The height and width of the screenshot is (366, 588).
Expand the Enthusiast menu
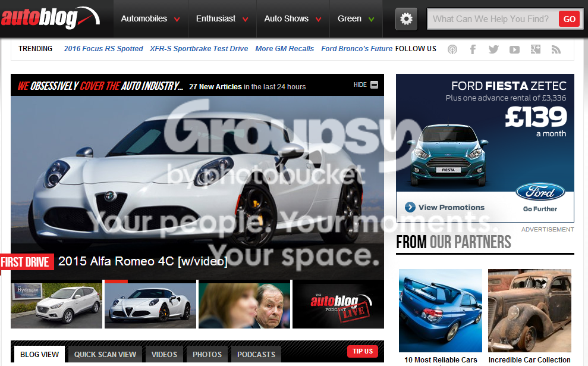point(222,19)
